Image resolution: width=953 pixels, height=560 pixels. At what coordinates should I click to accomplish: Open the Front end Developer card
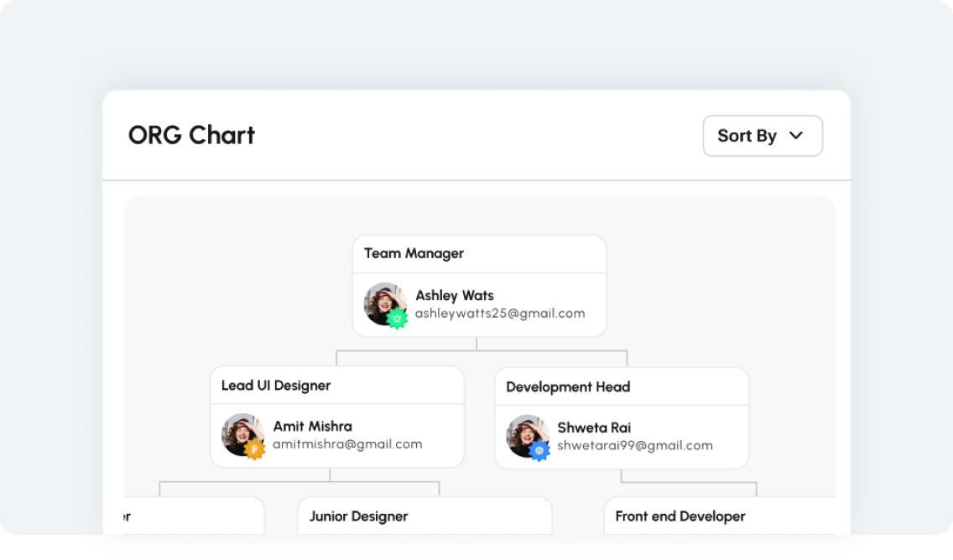coord(720,516)
